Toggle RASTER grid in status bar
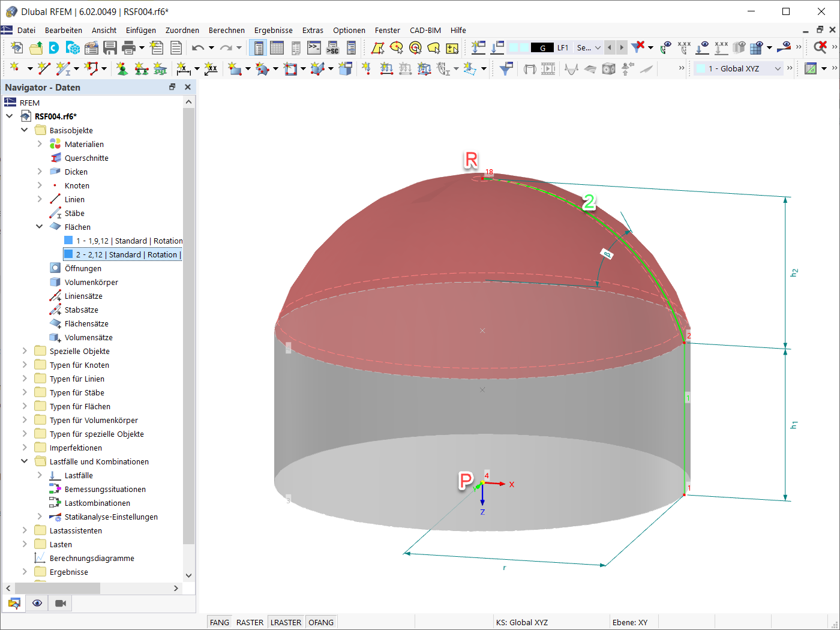Image resolution: width=840 pixels, height=630 pixels. (250, 622)
